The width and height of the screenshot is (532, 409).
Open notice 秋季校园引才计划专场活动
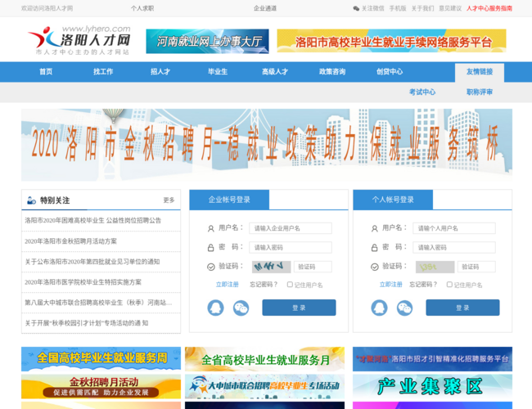pos(87,323)
